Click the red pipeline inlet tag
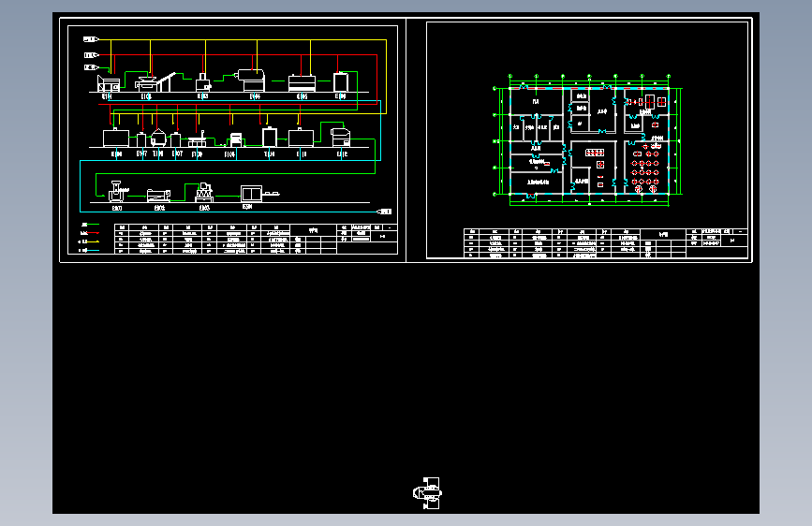The image size is (812, 526). click(91, 55)
